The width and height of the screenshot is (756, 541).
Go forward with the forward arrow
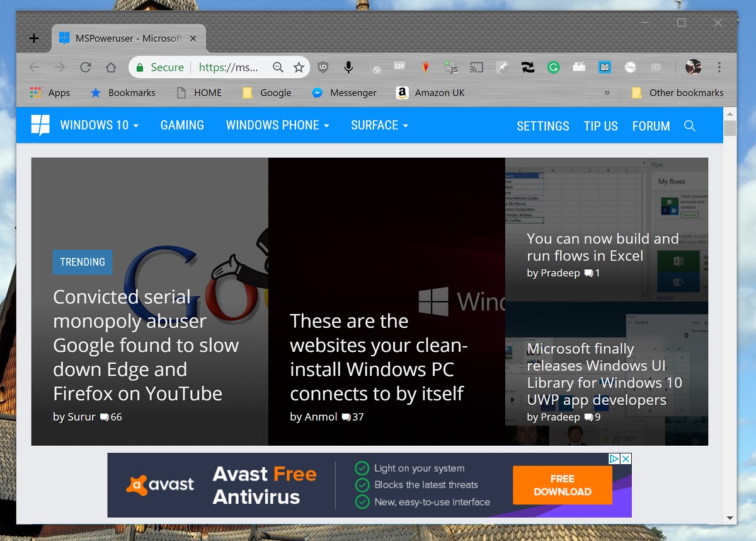[x=60, y=67]
